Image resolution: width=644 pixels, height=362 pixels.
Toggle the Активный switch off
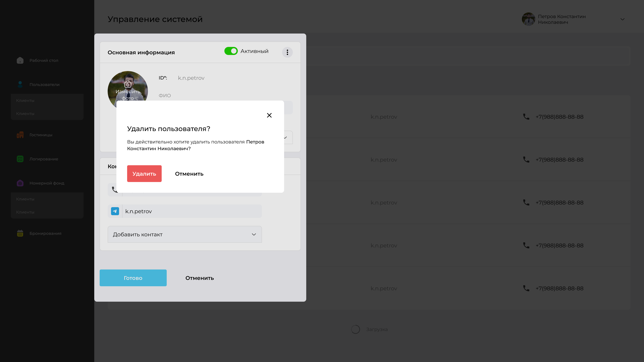click(x=231, y=51)
